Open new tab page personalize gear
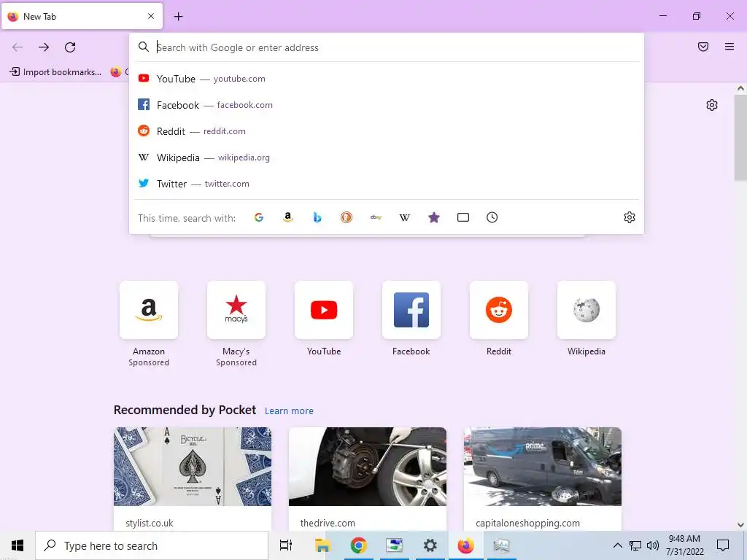This screenshot has width=747, height=560. [712, 105]
